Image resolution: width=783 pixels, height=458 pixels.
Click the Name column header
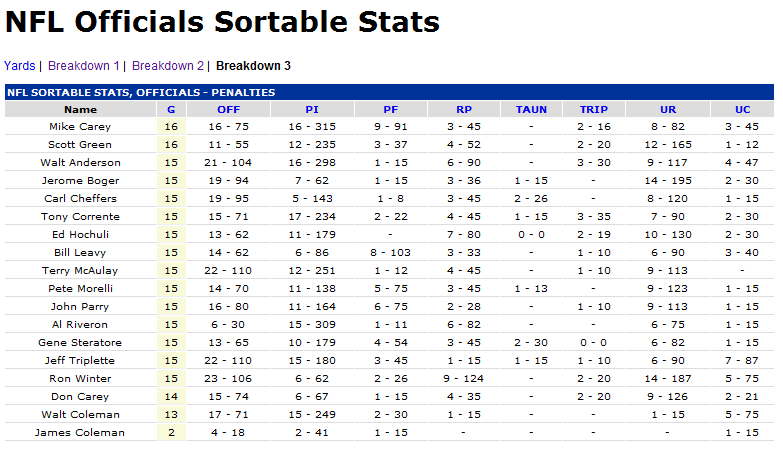80,109
